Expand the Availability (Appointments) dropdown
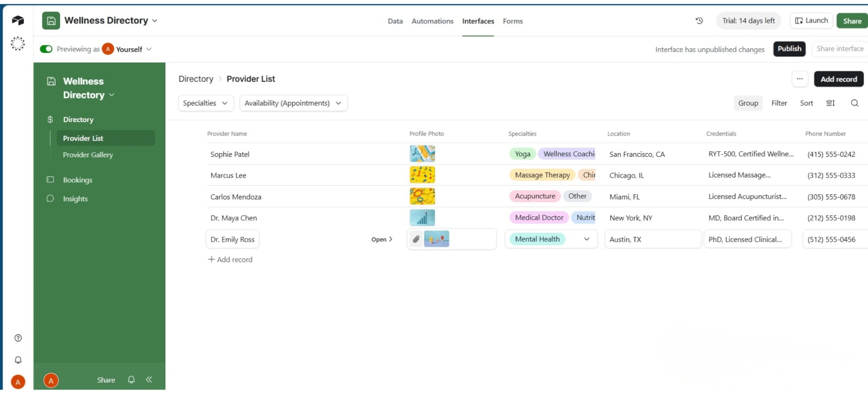Image resolution: width=868 pixels, height=393 pixels. 293,103
